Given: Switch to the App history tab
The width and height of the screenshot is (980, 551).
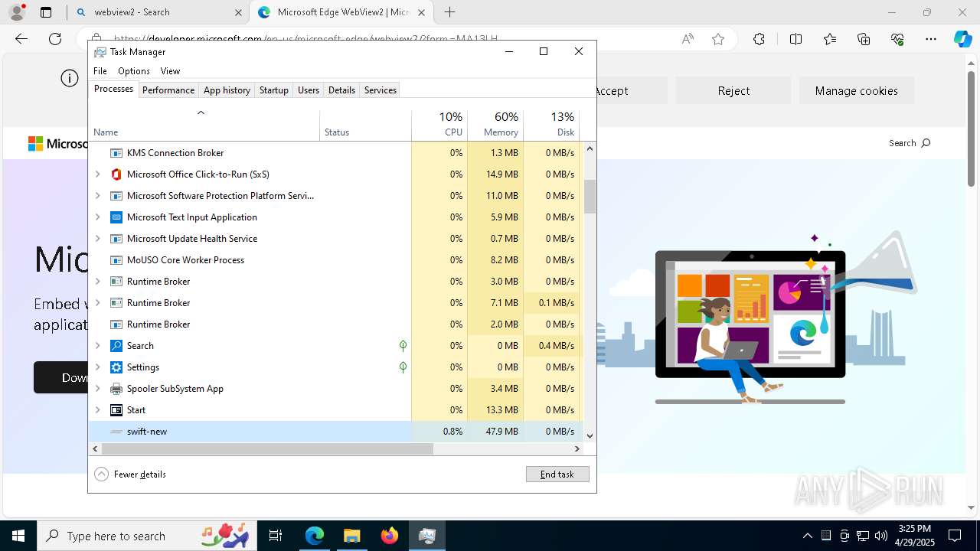Looking at the screenshot, I should click(227, 90).
